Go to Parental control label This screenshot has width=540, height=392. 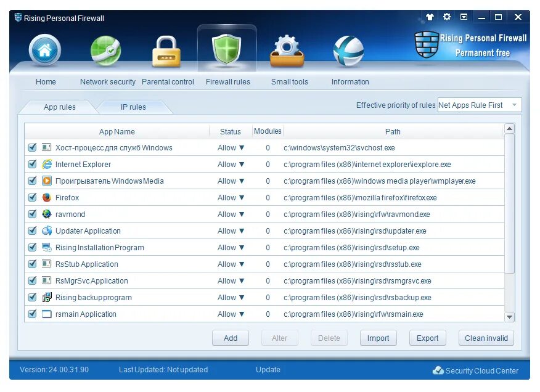click(168, 81)
